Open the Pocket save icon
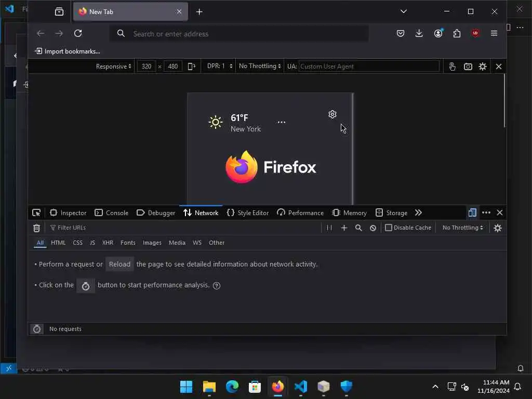 tap(401, 33)
